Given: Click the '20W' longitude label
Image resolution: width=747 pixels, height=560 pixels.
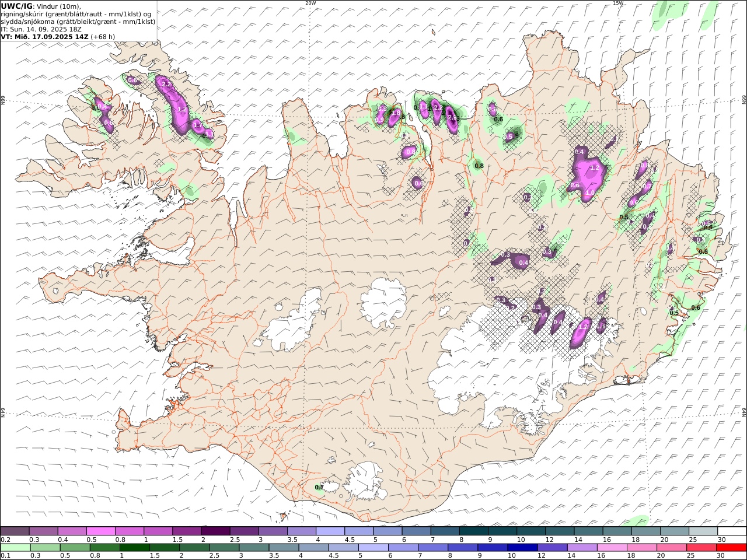Looking at the screenshot, I should coord(310,3).
